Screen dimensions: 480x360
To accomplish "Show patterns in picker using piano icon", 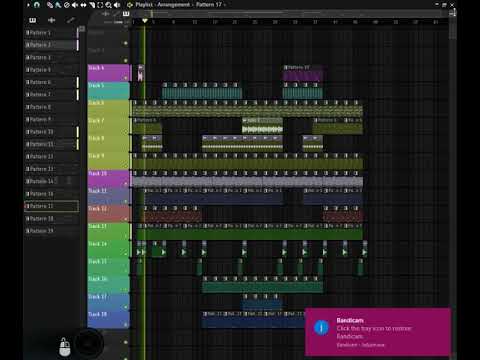I will [32, 20].
